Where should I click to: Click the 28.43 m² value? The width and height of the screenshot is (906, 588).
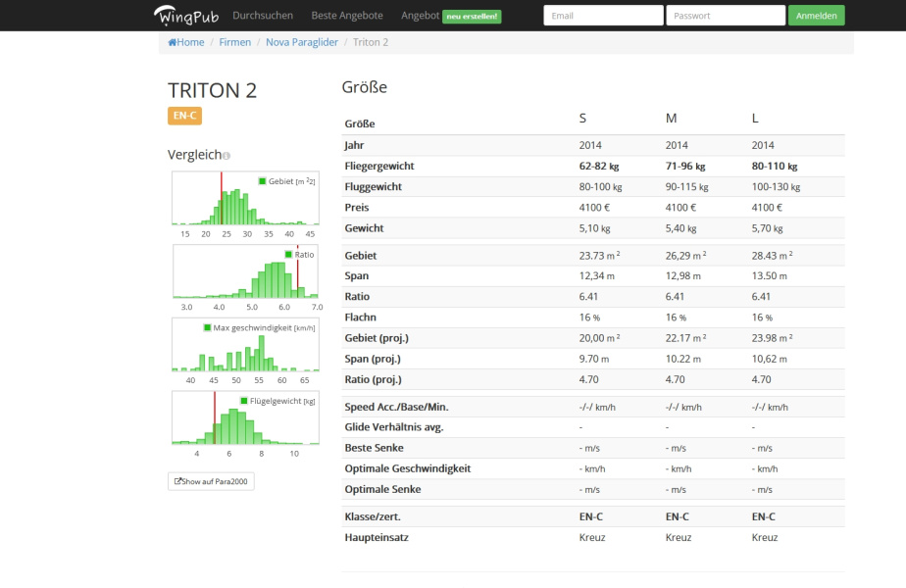[772, 256]
